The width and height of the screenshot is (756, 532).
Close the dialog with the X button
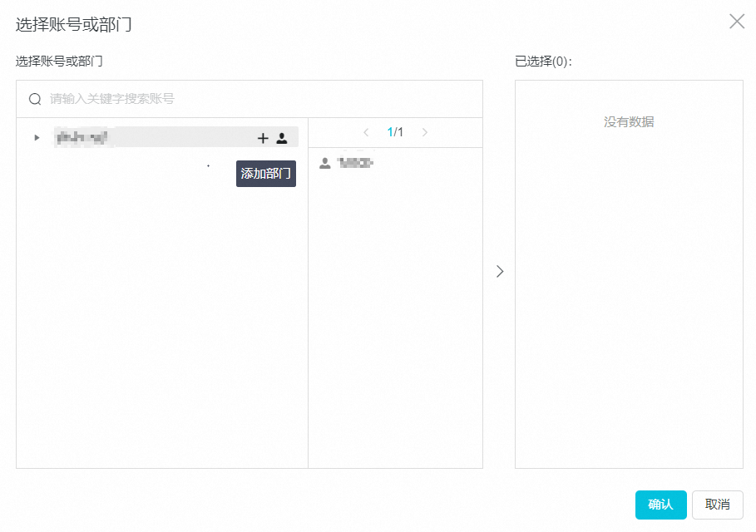[x=737, y=22]
